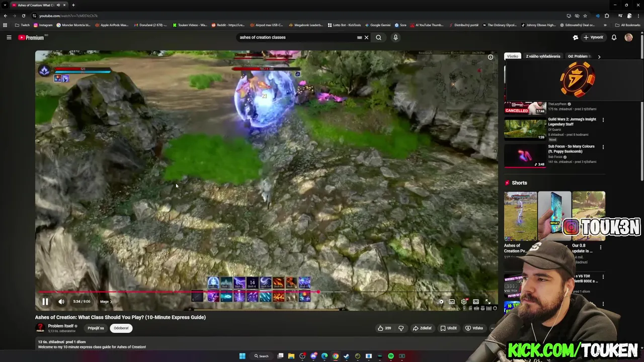Like the video (359 likes)
The height and width of the screenshot is (362, 644).
(x=384, y=328)
